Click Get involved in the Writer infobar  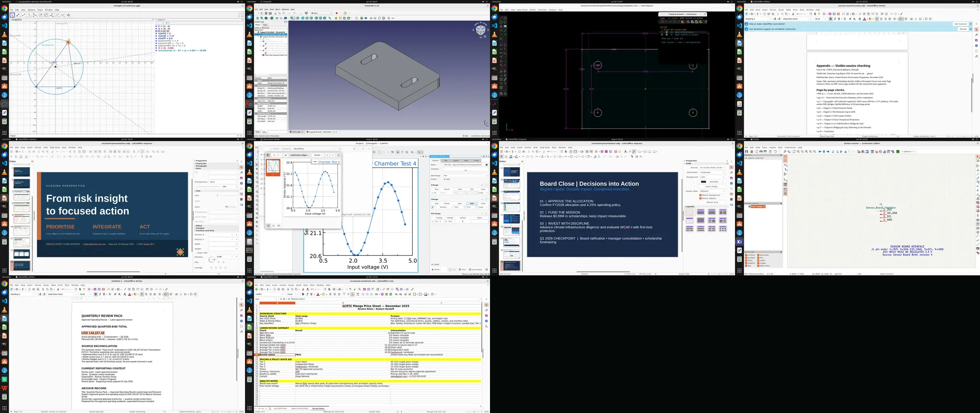pyautogui.click(x=960, y=24)
